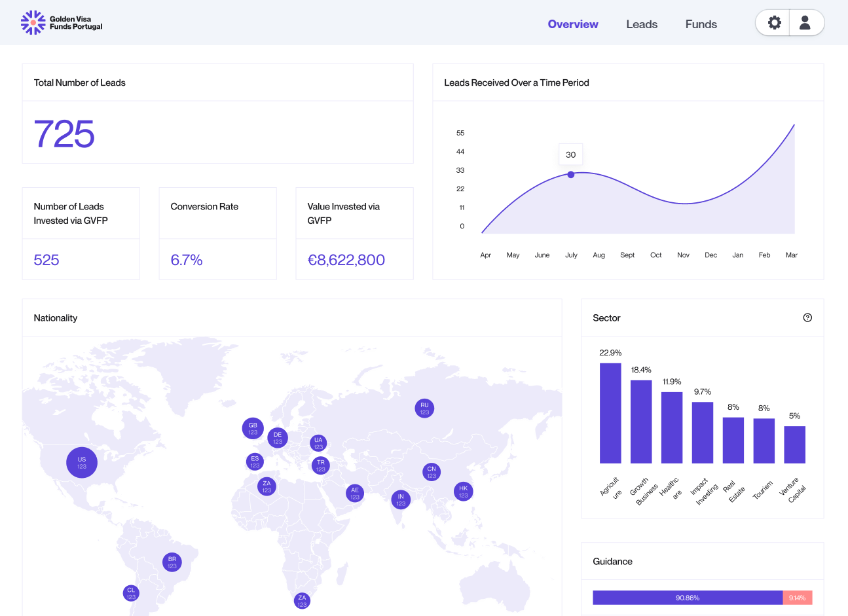Go to the Overview tab
848x616 pixels.
click(x=573, y=24)
